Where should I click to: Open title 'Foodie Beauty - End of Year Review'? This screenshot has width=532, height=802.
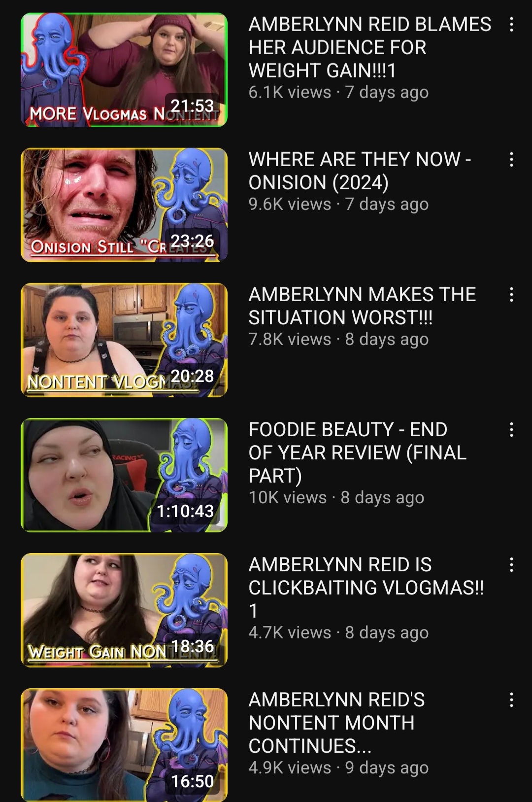(x=357, y=453)
